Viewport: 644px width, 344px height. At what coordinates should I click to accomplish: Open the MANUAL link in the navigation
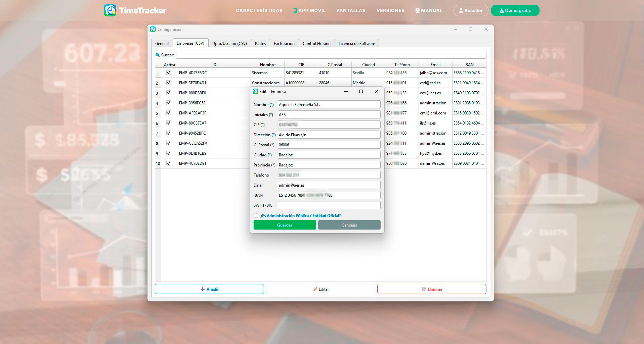click(x=429, y=10)
